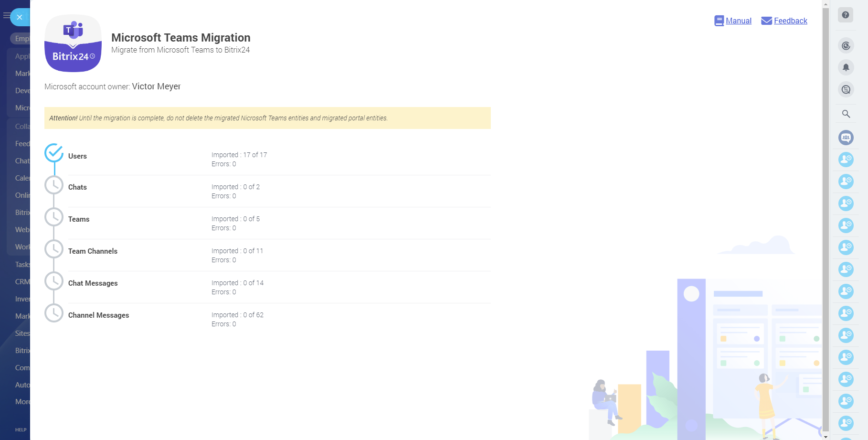Open the Manual link
Viewport: 868px width, 440px height.
click(738, 21)
